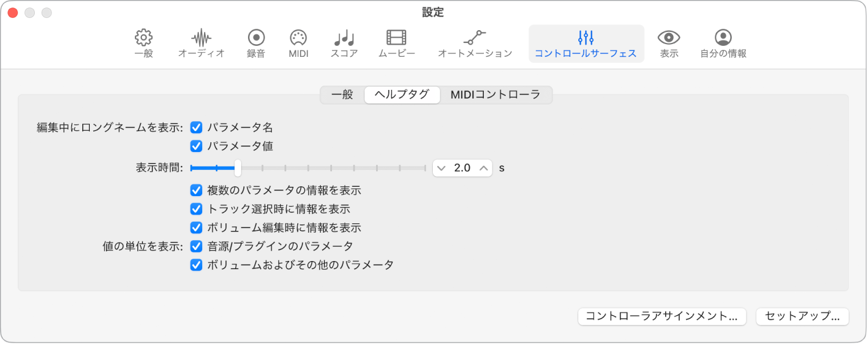Open the オーディオ settings pane
The image size is (868, 344).
click(x=201, y=44)
